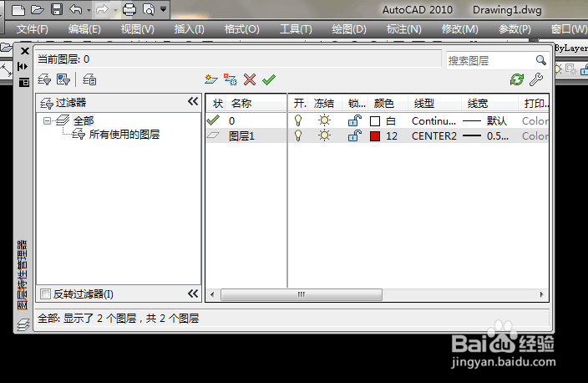Screen dimensions: 588x383
Task: Enable the 反转过滤器(I) checkbox
Action: 45,294
